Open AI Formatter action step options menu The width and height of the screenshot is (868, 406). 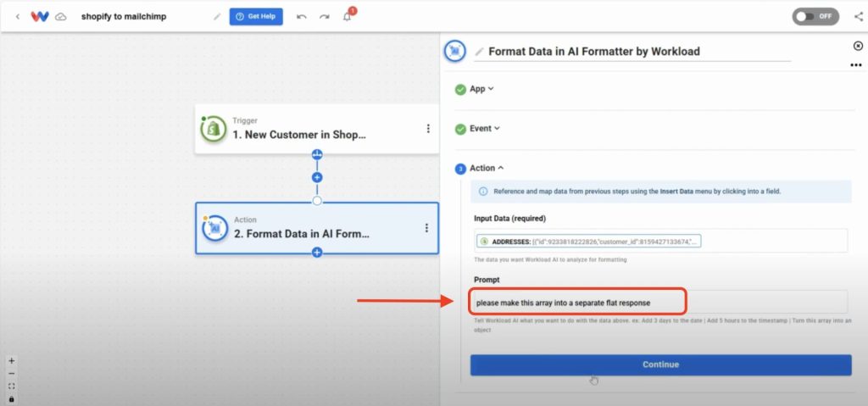(x=427, y=228)
